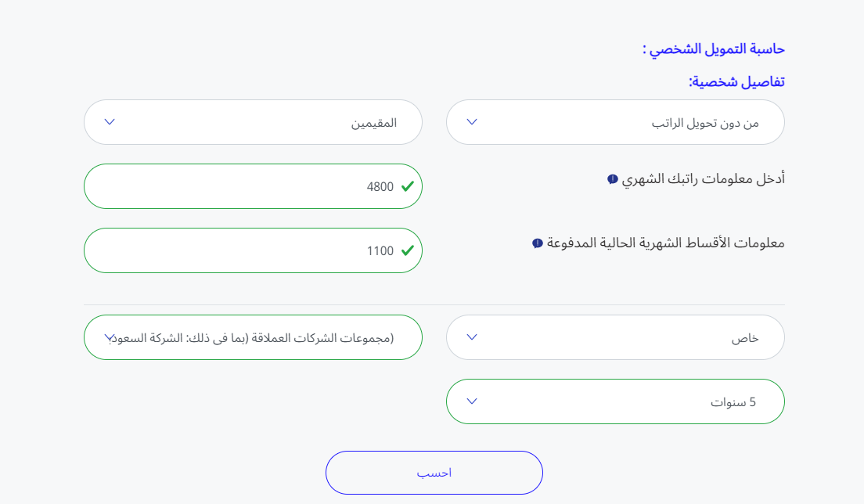Viewport: 864px width, 504px height.
Task: Click the احسب calculate button
Action: [x=434, y=473]
